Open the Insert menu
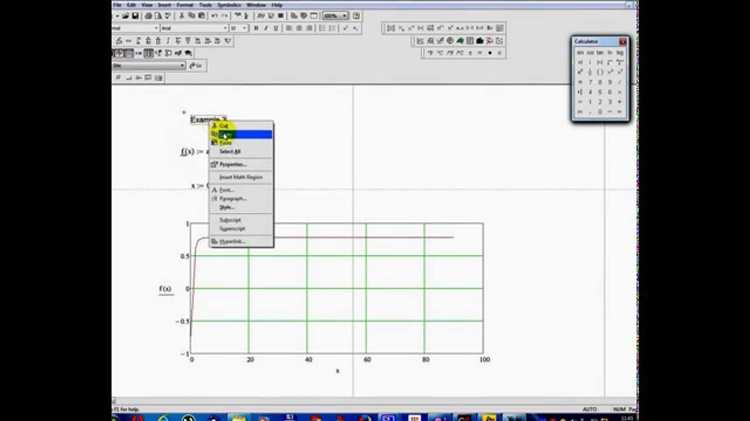Screen dimensions: 750x421 point(165,5)
